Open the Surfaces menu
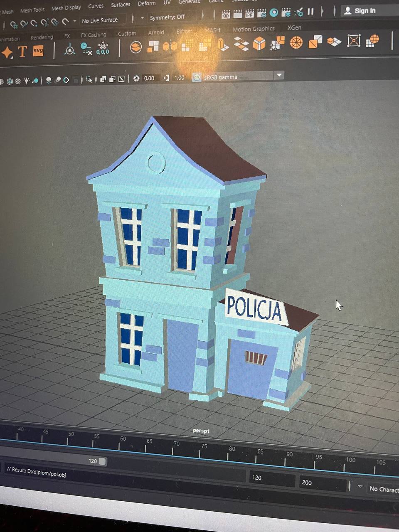The height and width of the screenshot is (532, 399). tap(121, 5)
